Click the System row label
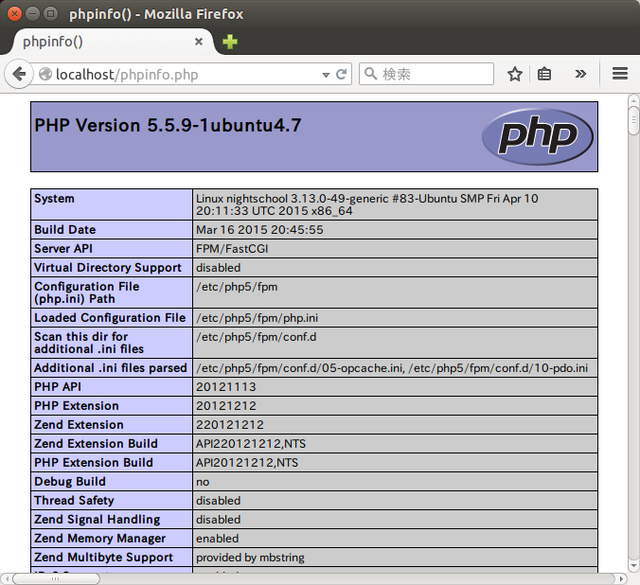This screenshot has height=585, width=640. [x=54, y=199]
